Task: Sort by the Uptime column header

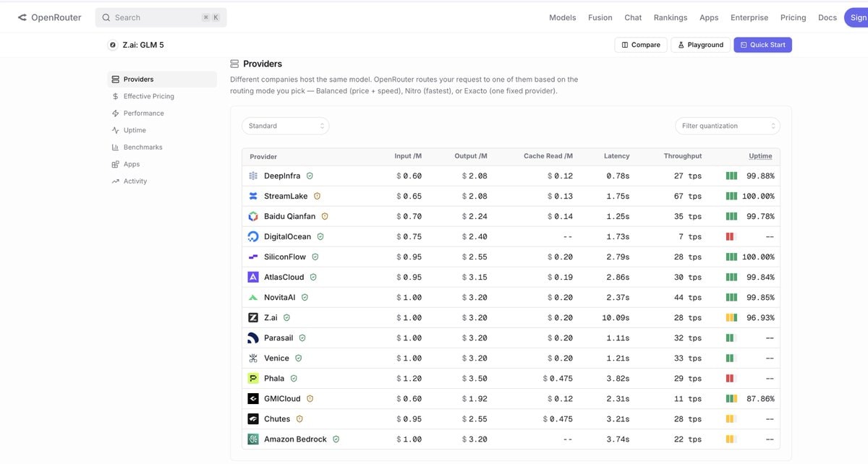Action: coord(760,156)
